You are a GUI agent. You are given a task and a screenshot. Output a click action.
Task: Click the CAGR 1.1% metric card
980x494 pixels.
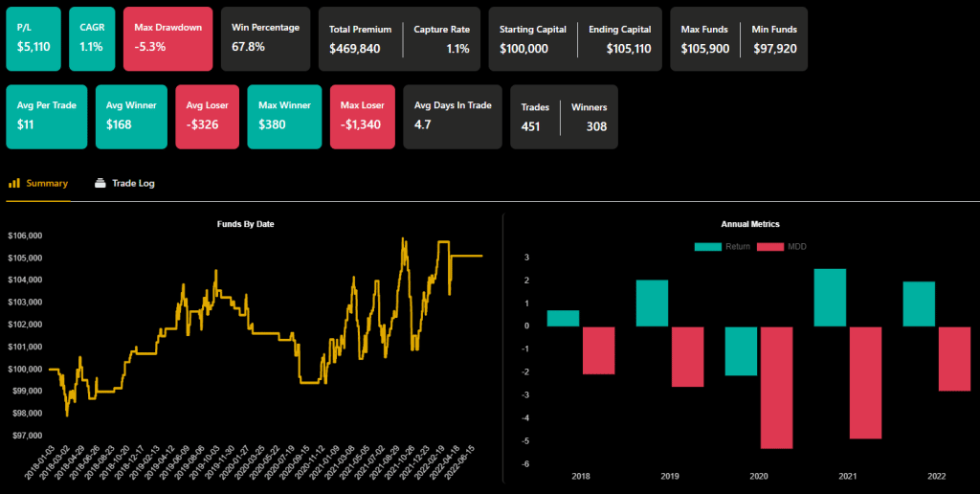[x=93, y=38]
